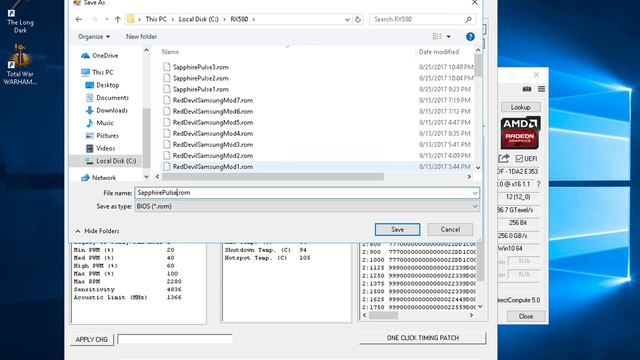Image resolution: width=640 pixels, height=360 pixels.
Task: Click the timing list horizontal scrollbar
Action: [x=383, y=315]
